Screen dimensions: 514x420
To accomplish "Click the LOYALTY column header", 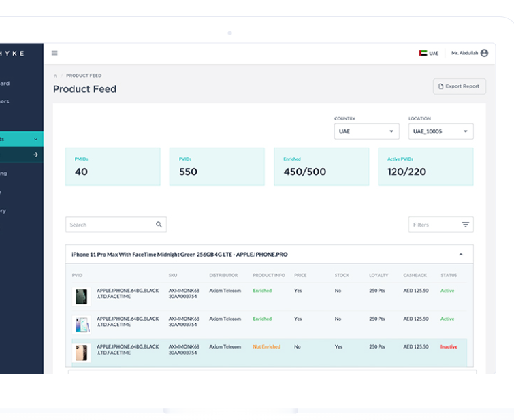I will tap(379, 275).
